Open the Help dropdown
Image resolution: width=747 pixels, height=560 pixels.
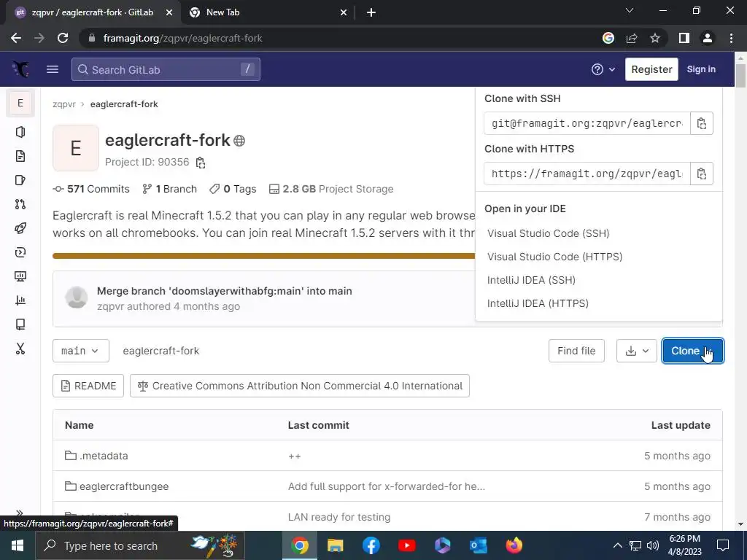(x=603, y=69)
